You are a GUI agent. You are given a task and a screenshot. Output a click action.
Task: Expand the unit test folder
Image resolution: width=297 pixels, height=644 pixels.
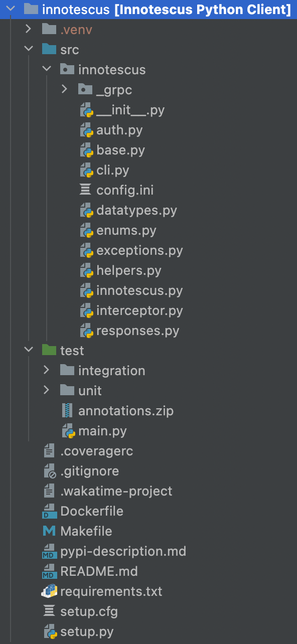[x=47, y=390]
